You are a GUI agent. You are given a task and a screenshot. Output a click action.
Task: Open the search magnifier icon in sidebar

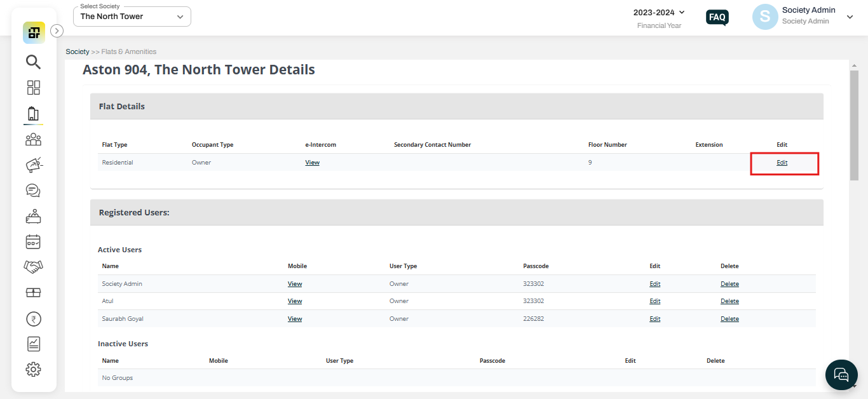(33, 62)
